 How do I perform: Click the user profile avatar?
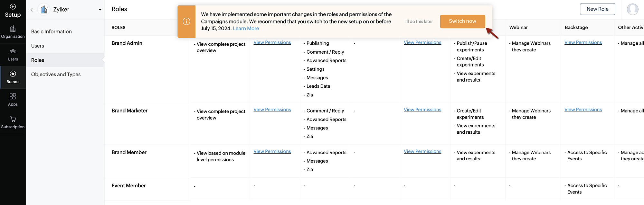[x=632, y=9]
